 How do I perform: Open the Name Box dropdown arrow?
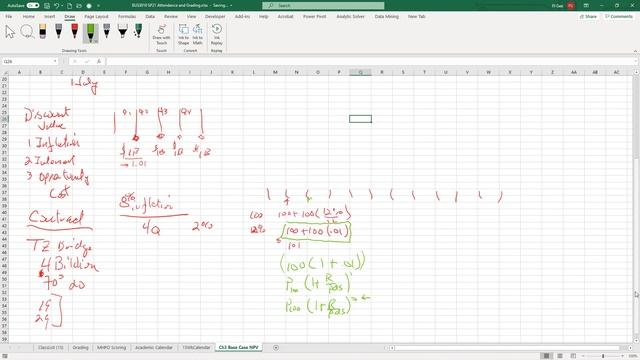tap(55, 61)
